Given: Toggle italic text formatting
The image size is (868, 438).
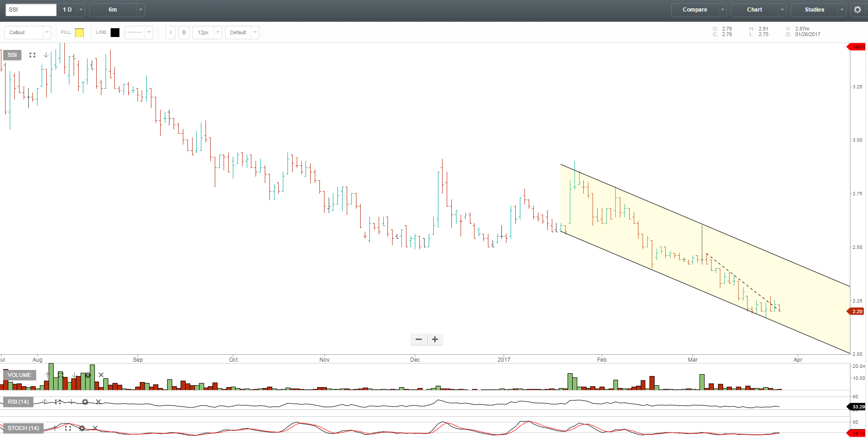Looking at the screenshot, I should tap(170, 32).
